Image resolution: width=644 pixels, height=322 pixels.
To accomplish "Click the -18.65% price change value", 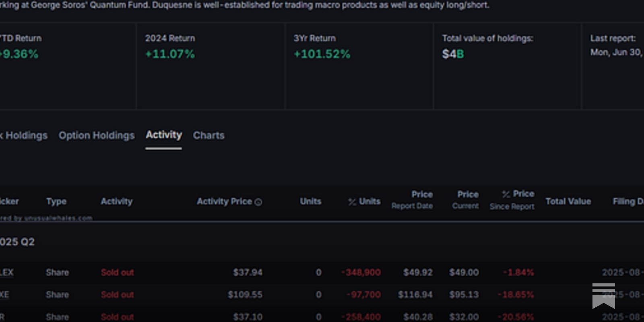I will point(516,295).
